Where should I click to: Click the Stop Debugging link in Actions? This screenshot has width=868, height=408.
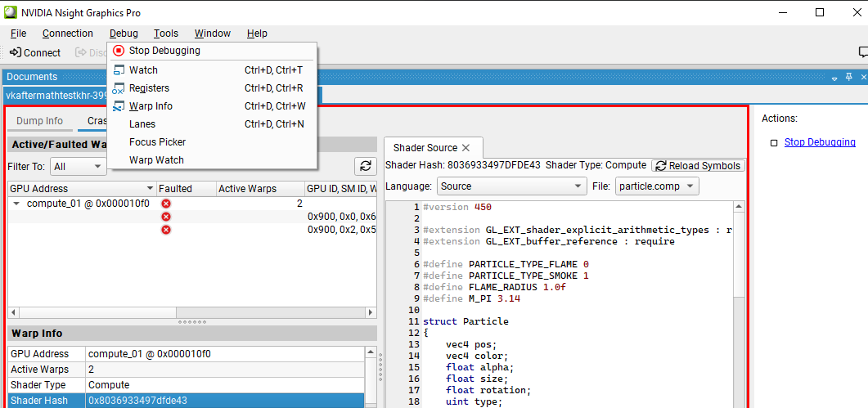[820, 142]
